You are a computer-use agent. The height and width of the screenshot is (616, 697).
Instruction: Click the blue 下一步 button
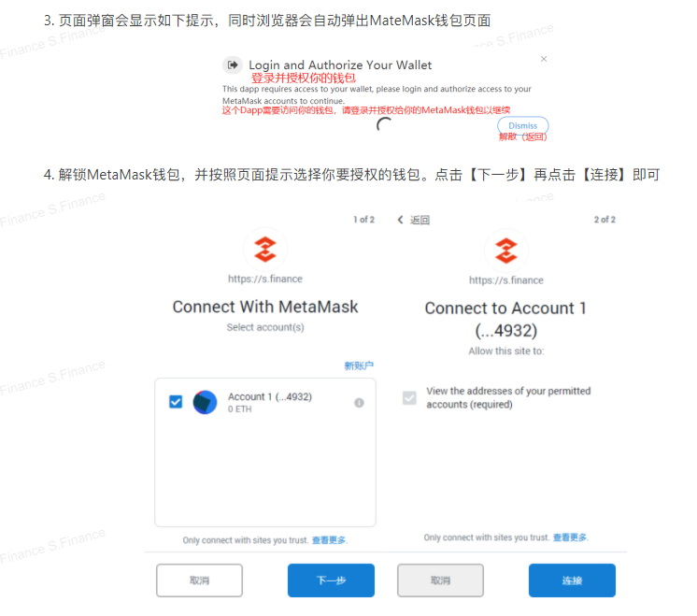331,580
